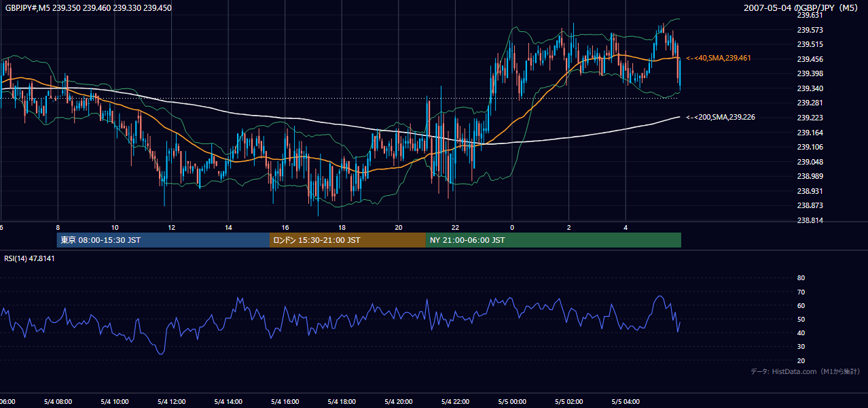
Task: Click the '5/4 22:00' bottom time label
Action: coord(456,402)
